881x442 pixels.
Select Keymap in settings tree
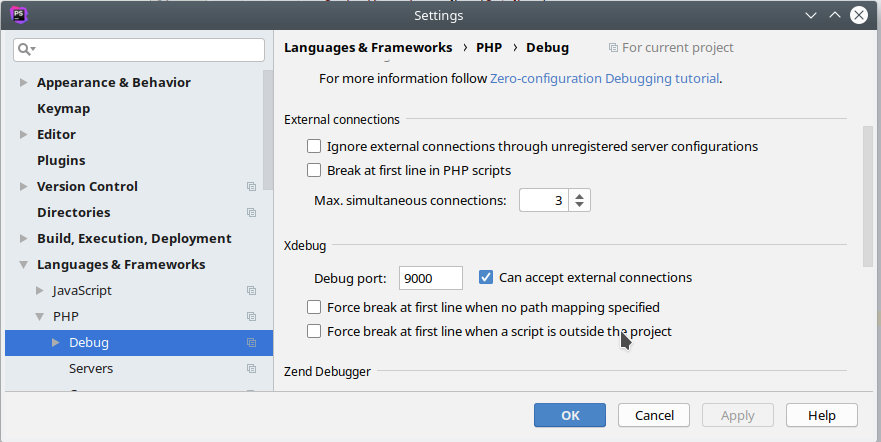click(x=63, y=108)
